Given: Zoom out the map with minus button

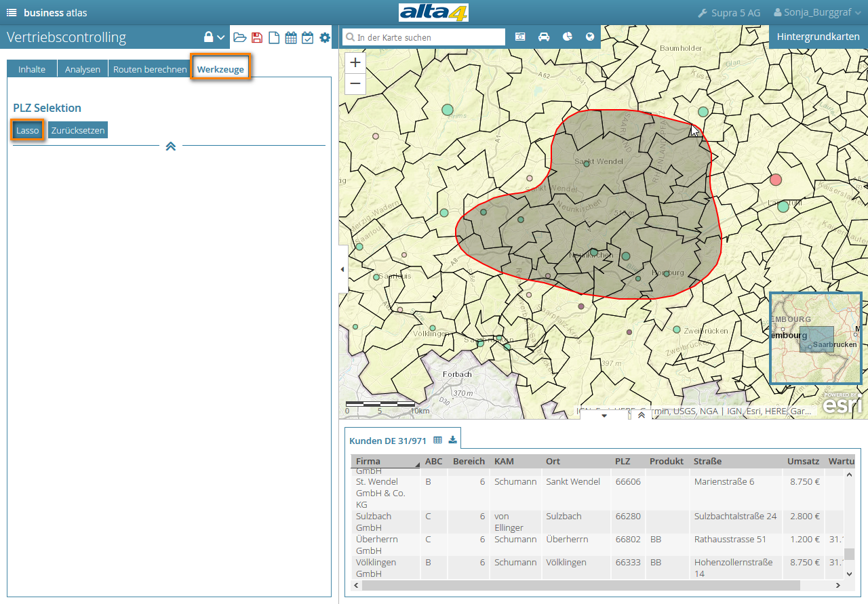Looking at the screenshot, I should [356, 84].
